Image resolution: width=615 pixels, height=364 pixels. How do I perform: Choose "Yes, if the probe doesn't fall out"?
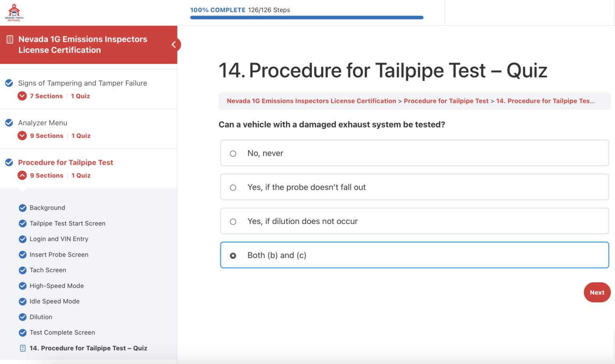(x=233, y=188)
